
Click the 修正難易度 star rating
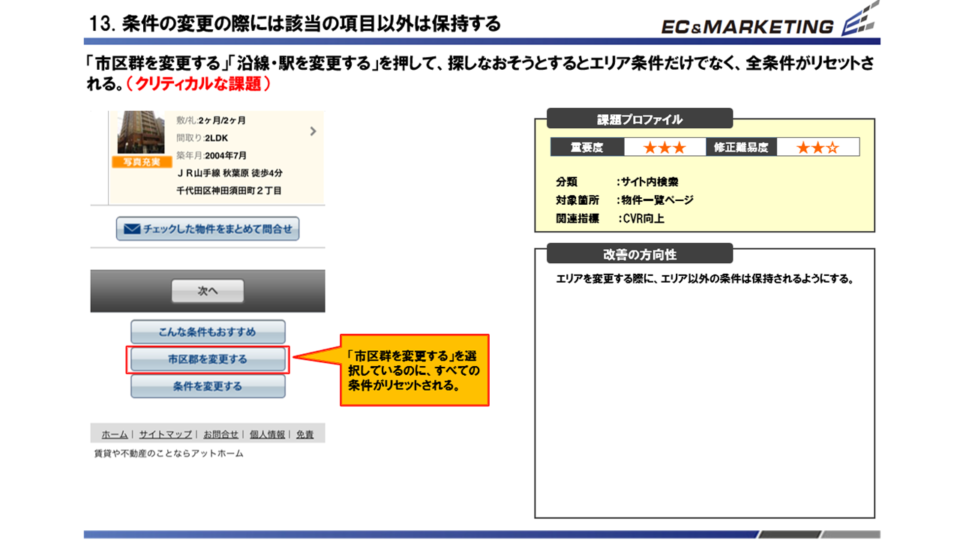point(818,148)
